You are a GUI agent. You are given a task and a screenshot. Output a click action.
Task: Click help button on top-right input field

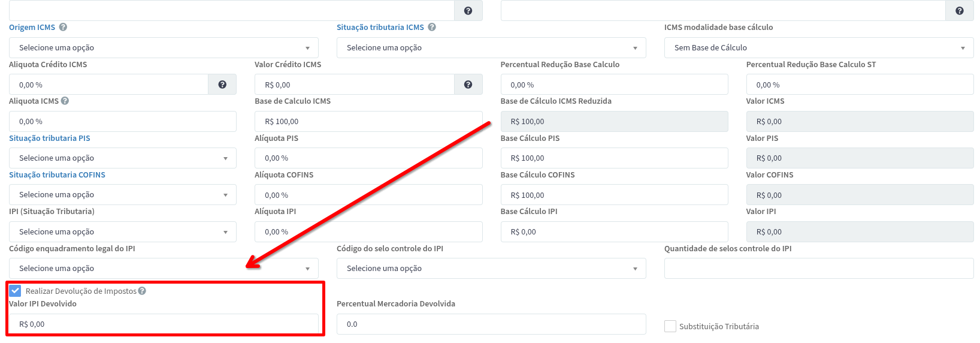pyautogui.click(x=959, y=11)
